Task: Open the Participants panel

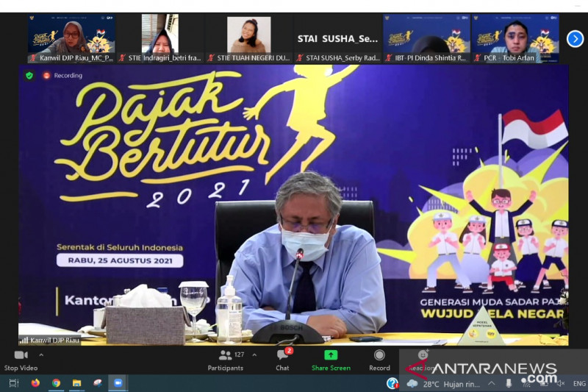Action: 226,360
